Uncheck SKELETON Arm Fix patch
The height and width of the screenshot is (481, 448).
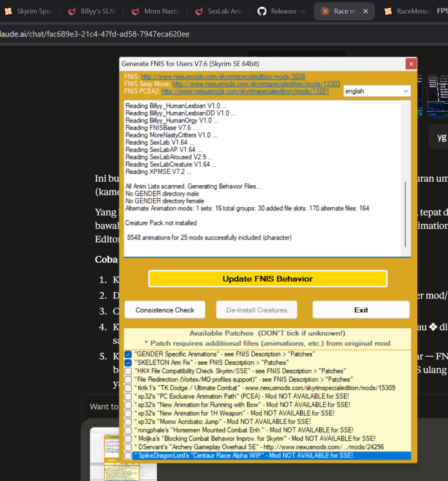click(x=128, y=363)
